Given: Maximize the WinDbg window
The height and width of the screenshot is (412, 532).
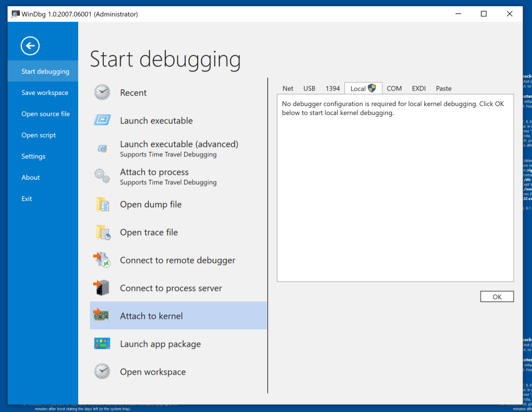Looking at the screenshot, I should coord(483,13).
